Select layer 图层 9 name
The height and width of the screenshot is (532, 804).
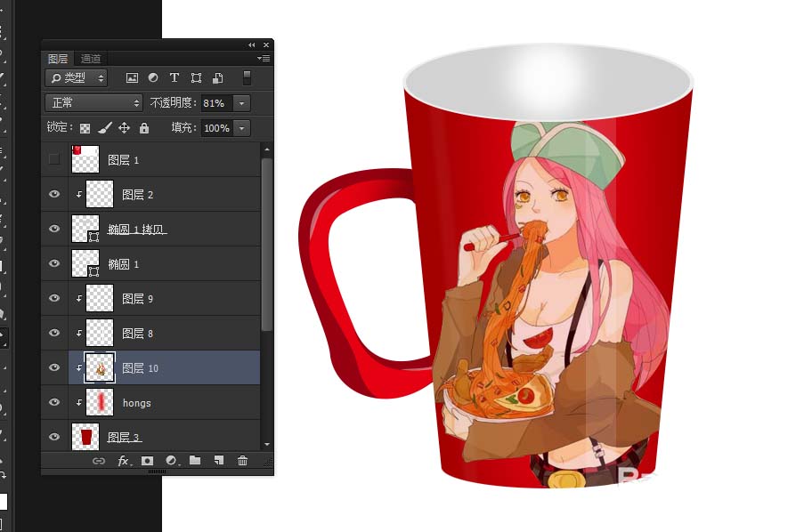point(137,299)
